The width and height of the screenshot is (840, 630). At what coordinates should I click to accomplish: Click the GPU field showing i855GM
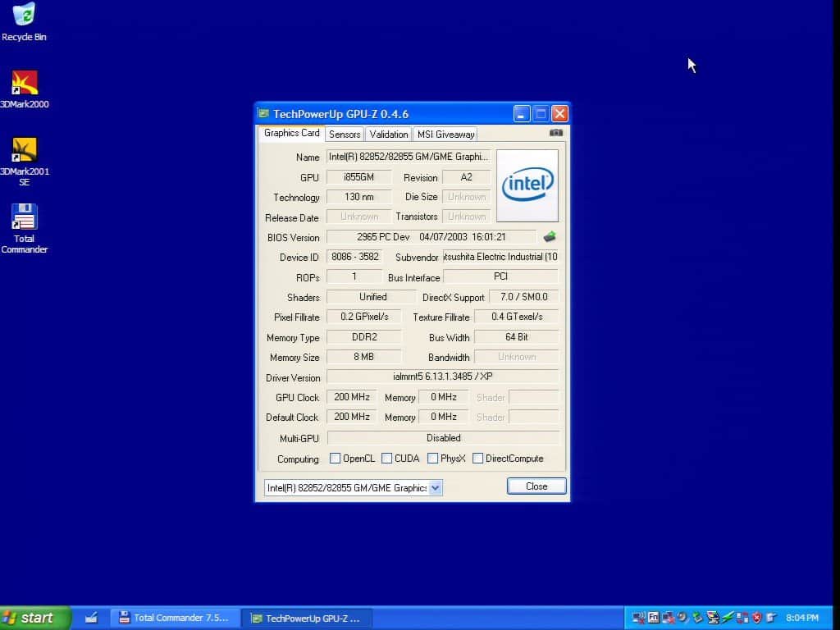click(359, 177)
